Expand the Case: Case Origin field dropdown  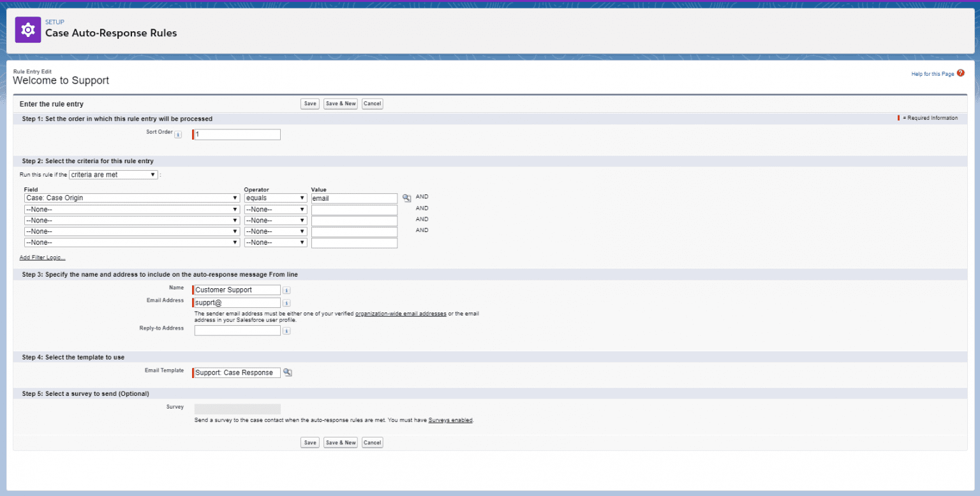click(x=131, y=198)
